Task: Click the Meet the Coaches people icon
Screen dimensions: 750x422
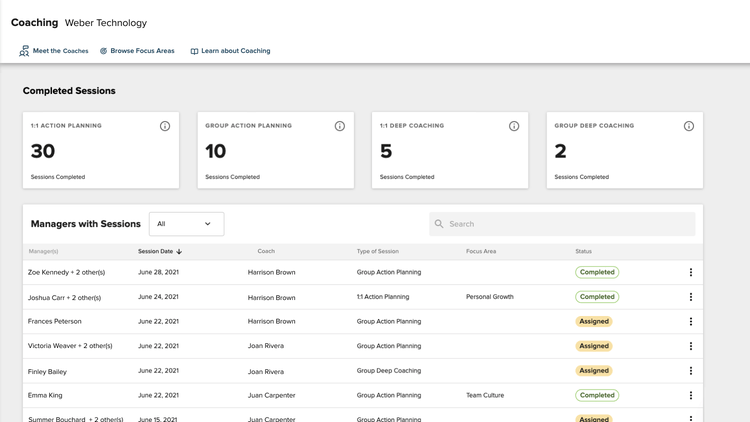Action: [x=24, y=51]
